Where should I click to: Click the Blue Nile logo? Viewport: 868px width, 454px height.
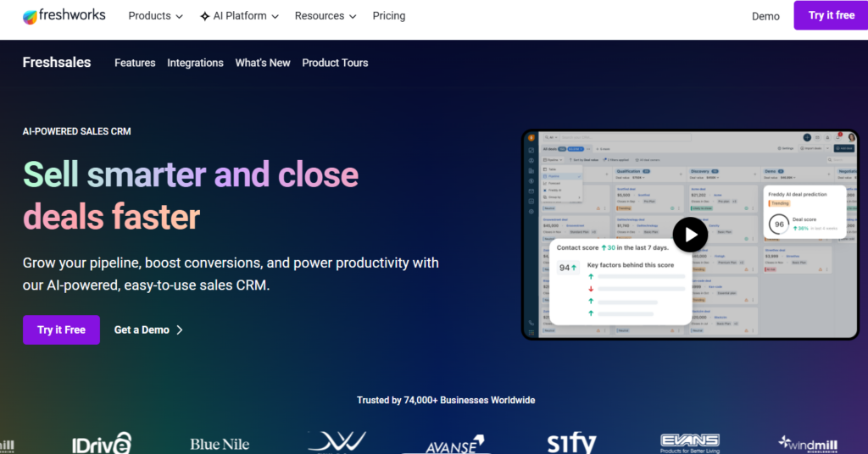tap(220, 444)
